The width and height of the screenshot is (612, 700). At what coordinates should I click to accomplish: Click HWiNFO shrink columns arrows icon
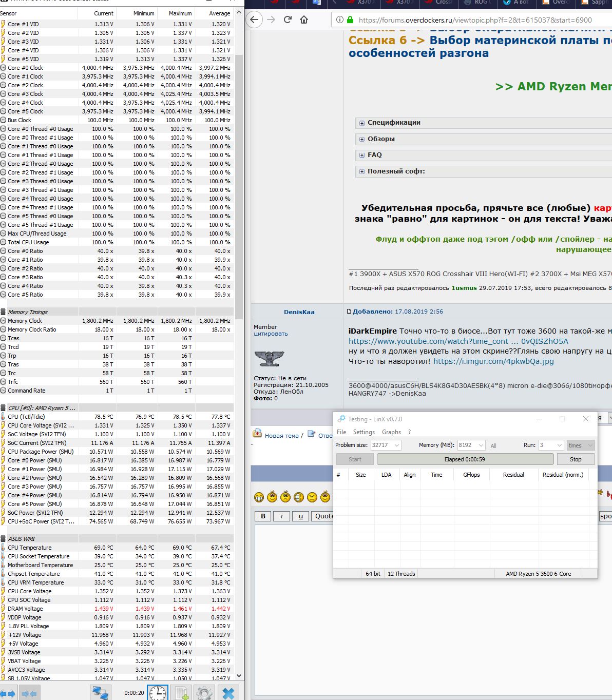click(x=29, y=693)
